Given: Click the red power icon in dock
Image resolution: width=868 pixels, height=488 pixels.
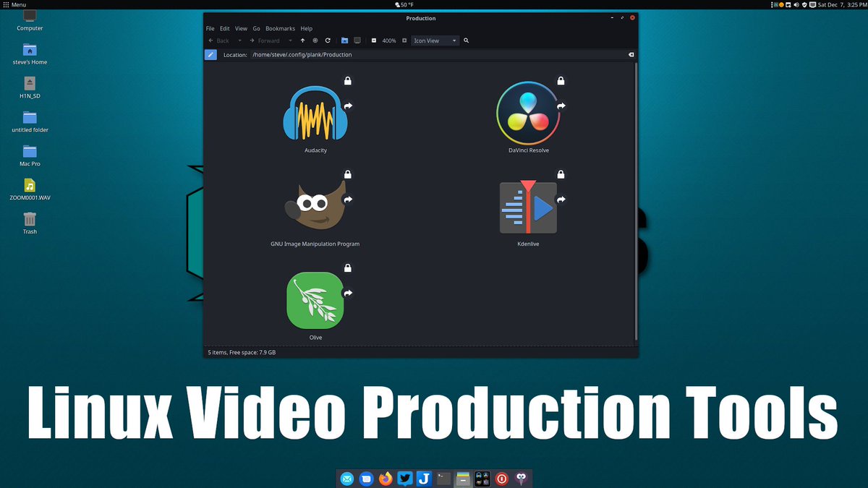Looking at the screenshot, I should click(x=502, y=479).
